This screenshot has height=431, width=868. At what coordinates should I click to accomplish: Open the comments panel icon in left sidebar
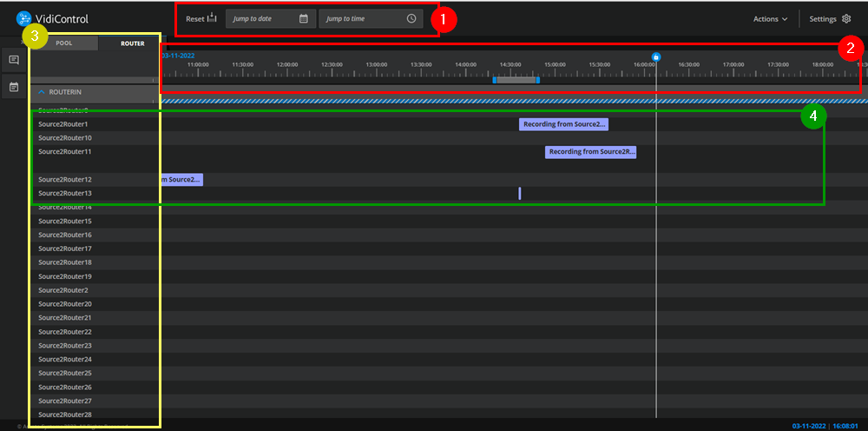(14, 60)
